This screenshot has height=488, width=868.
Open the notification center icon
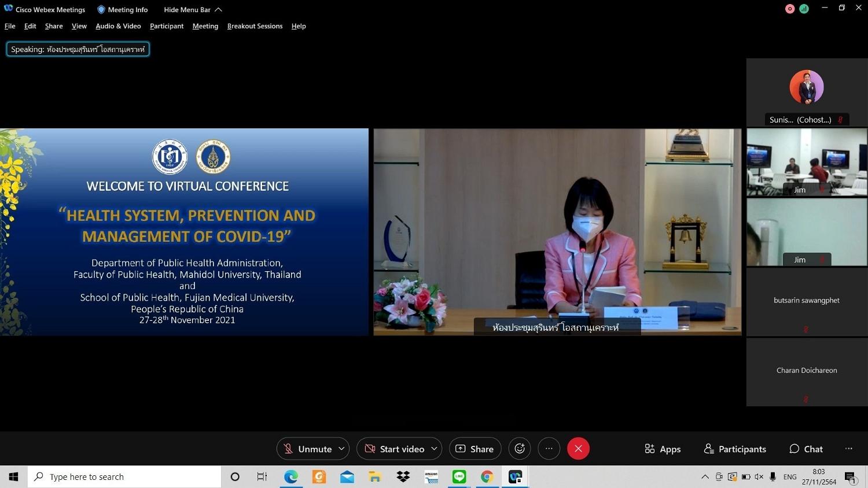point(851,478)
